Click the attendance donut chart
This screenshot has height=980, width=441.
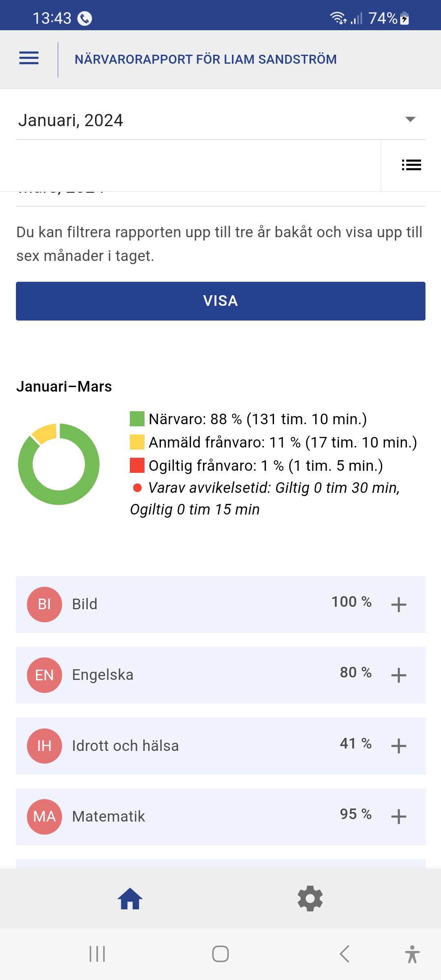[x=59, y=464]
